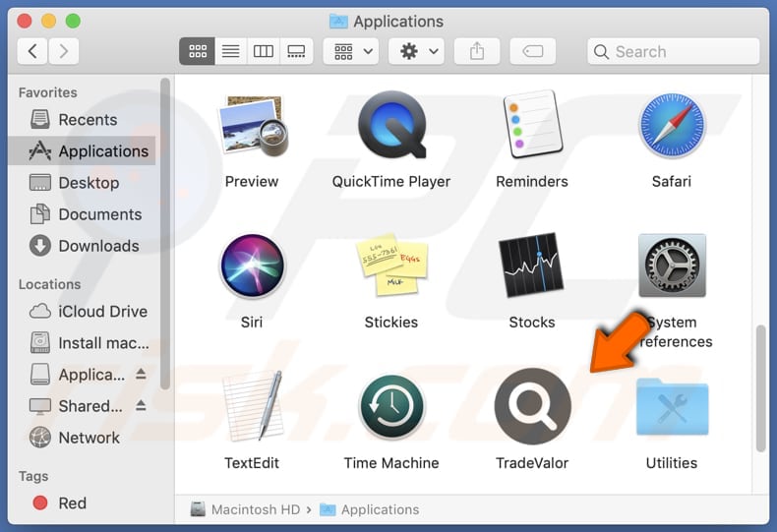Open the Time Machine icon
Image resolution: width=777 pixels, height=532 pixels.
pyautogui.click(x=391, y=407)
